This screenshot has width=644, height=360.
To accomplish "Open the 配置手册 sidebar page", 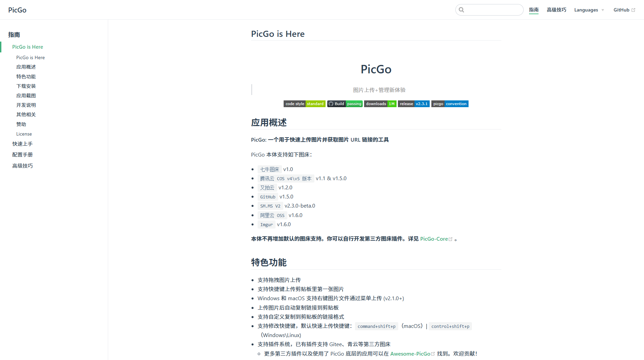I will (22, 155).
